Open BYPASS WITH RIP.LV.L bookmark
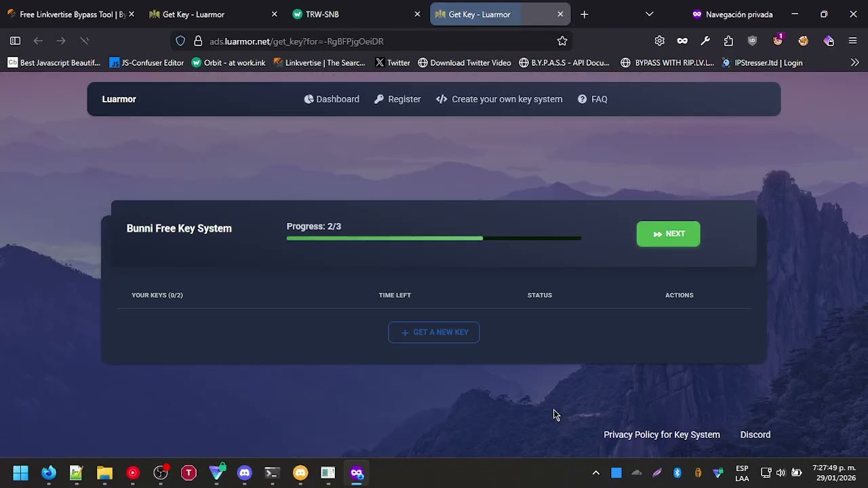 tap(667, 62)
